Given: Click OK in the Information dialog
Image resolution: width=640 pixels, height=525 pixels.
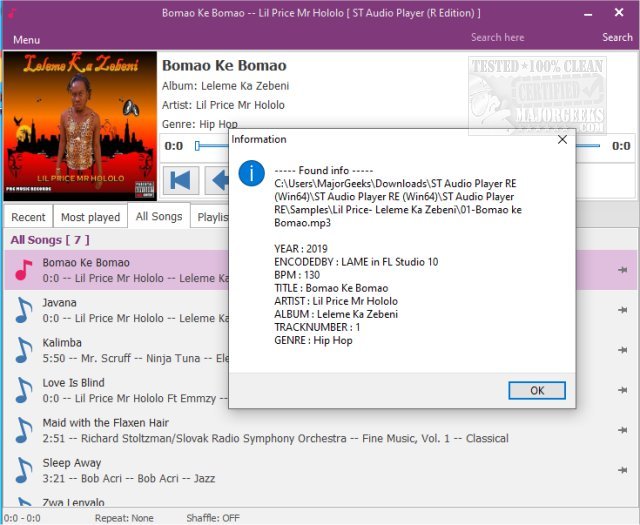Looking at the screenshot, I should coord(537,391).
